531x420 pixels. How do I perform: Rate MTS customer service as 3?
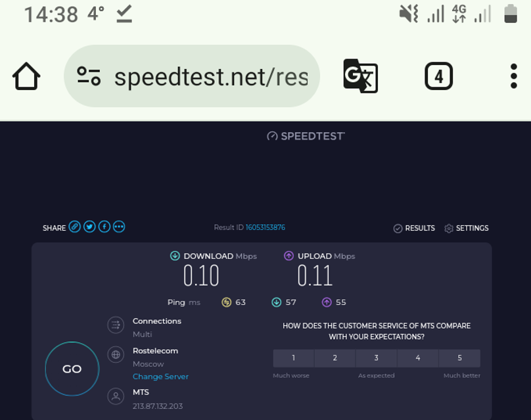377,358
